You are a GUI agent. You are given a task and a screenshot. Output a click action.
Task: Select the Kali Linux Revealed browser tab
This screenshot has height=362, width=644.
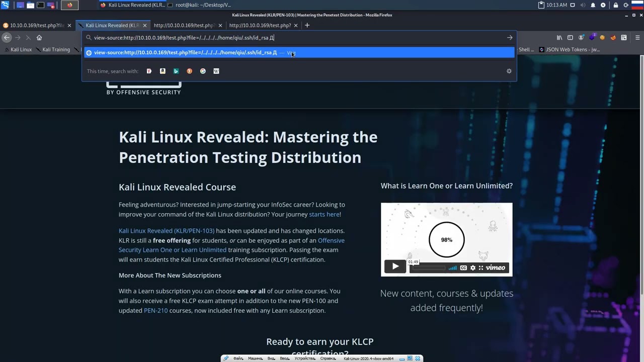tap(113, 25)
